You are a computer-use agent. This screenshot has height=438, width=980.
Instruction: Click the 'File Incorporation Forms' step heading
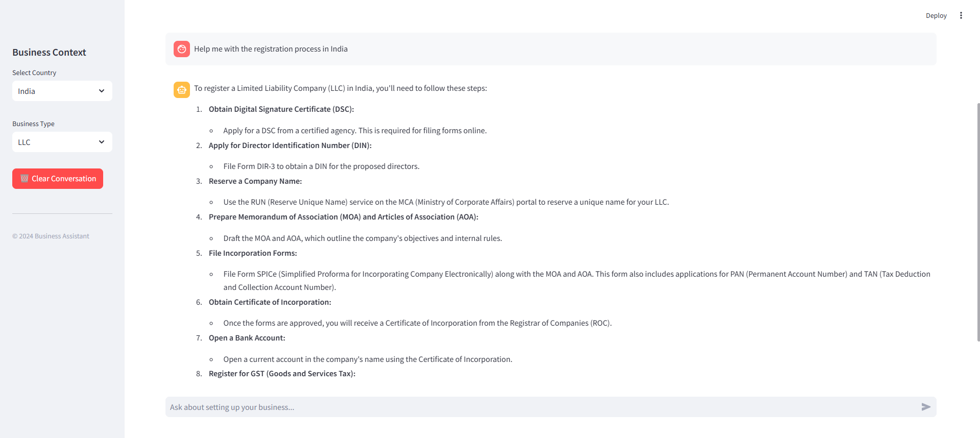click(252, 253)
